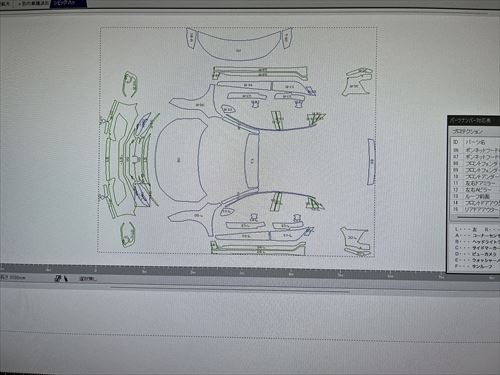Screen dimensions: 500x375
Task: Click the small button right of the status bar icon
Action: pos(87,278)
